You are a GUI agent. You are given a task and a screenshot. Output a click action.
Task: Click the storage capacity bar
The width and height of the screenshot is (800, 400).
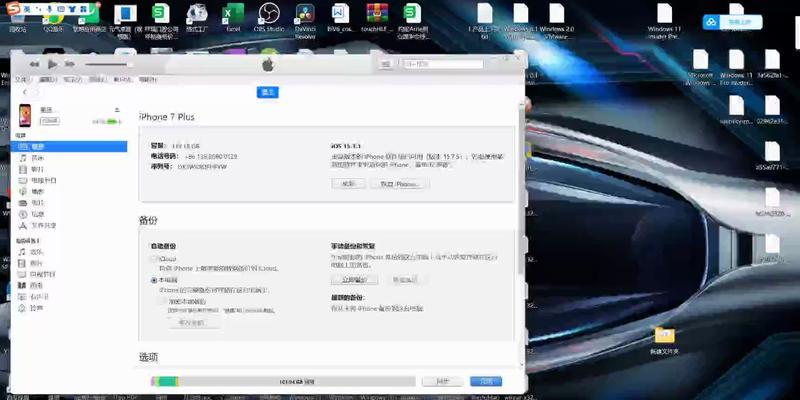[x=283, y=382]
